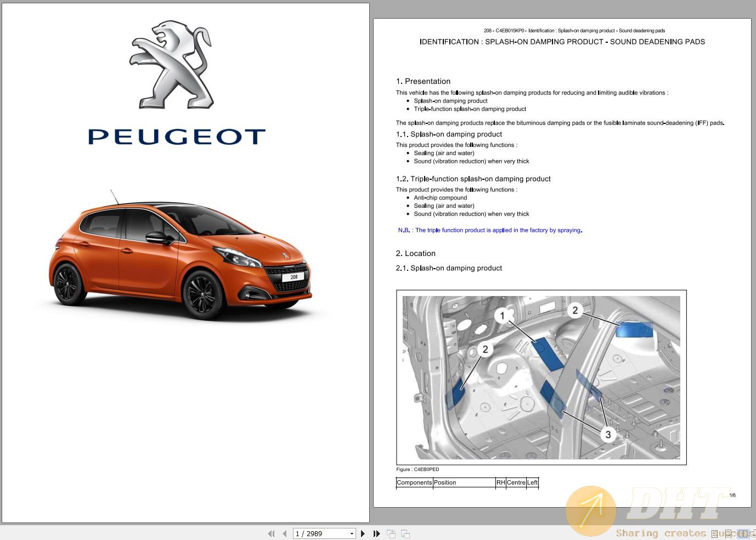
Task: Click the splash-on damping location diagram
Action: (541, 377)
